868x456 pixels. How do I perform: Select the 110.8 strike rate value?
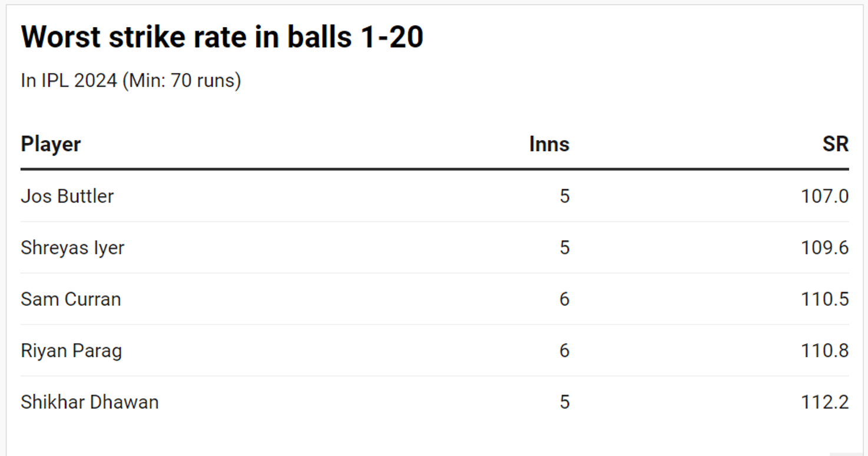tap(824, 351)
